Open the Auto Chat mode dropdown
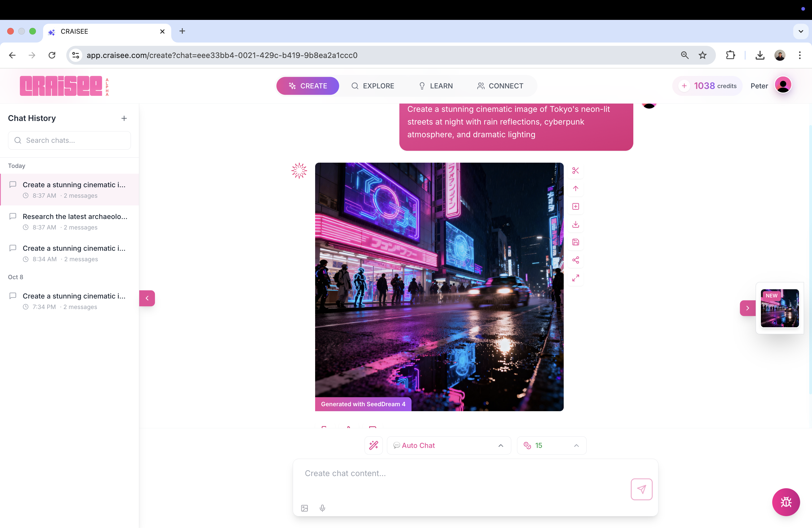The width and height of the screenshot is (812, 528). pos(449,445)
